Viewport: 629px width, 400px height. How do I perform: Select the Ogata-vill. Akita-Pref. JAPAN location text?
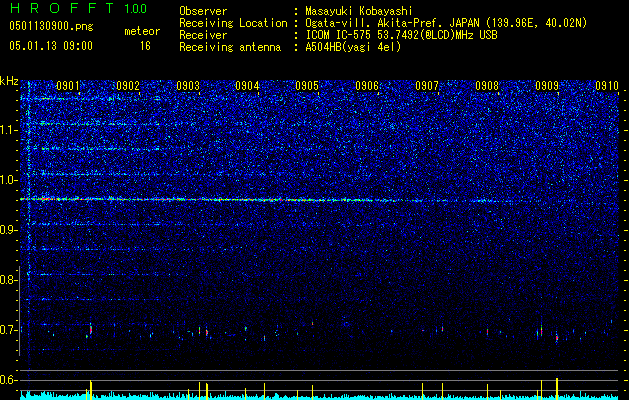[446, 23]
